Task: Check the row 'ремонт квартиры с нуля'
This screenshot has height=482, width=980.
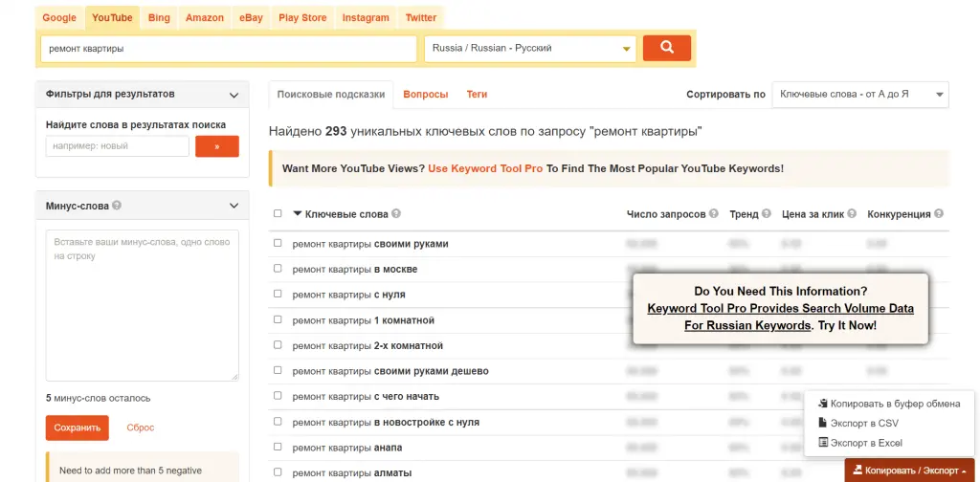Action: point(278,294)
